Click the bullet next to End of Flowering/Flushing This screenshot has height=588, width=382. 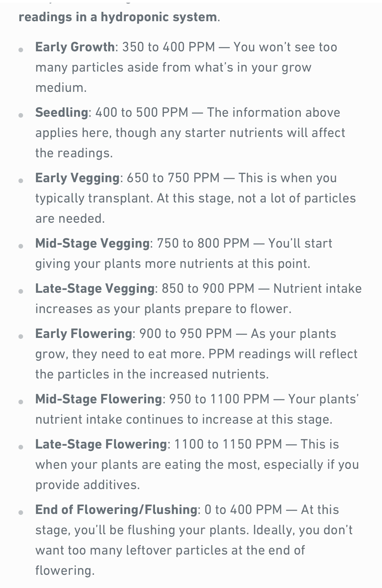[x=21, y=512]
